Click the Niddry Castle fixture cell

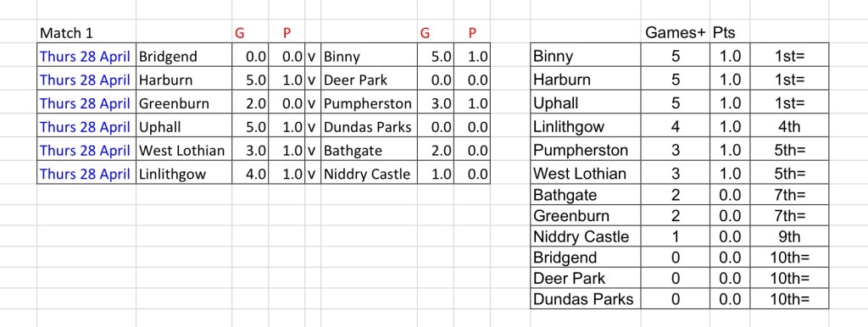point(369,175)
